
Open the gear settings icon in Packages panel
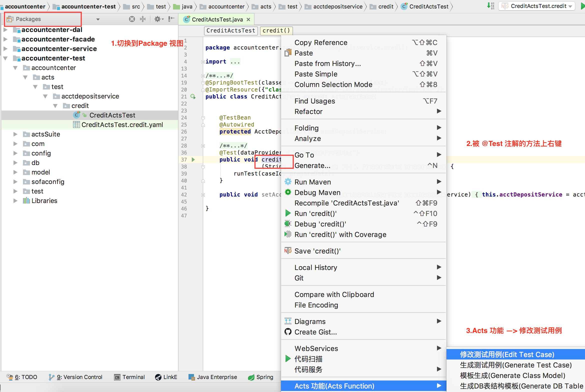[x=158, y=19]
